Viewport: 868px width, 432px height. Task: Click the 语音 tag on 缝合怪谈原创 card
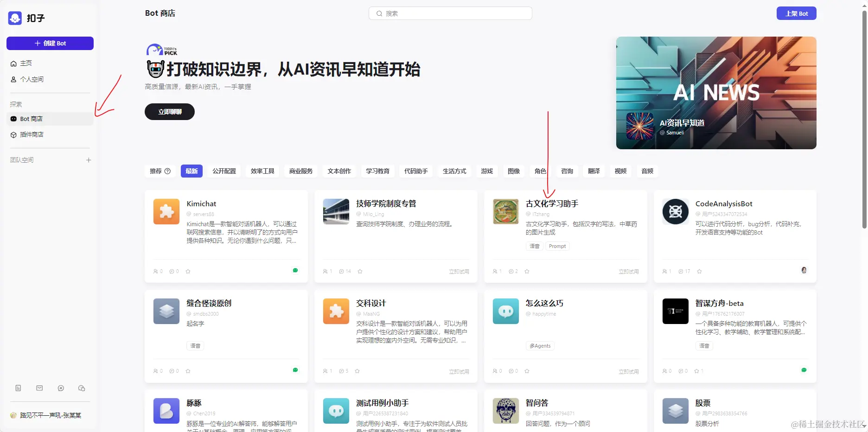click(195, 346)
